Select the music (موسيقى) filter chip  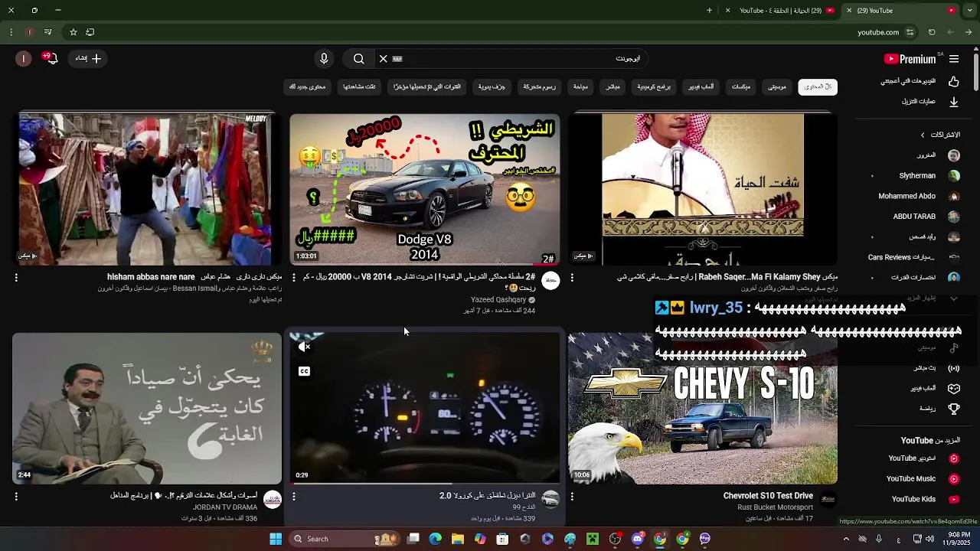pyautogui.click(x=777, y=86)
